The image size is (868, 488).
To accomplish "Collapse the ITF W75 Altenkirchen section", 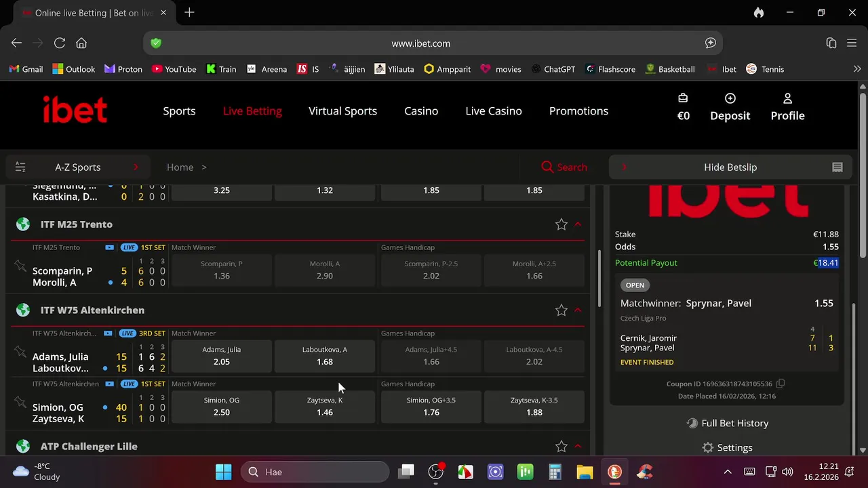I will (x=578, y=310).
